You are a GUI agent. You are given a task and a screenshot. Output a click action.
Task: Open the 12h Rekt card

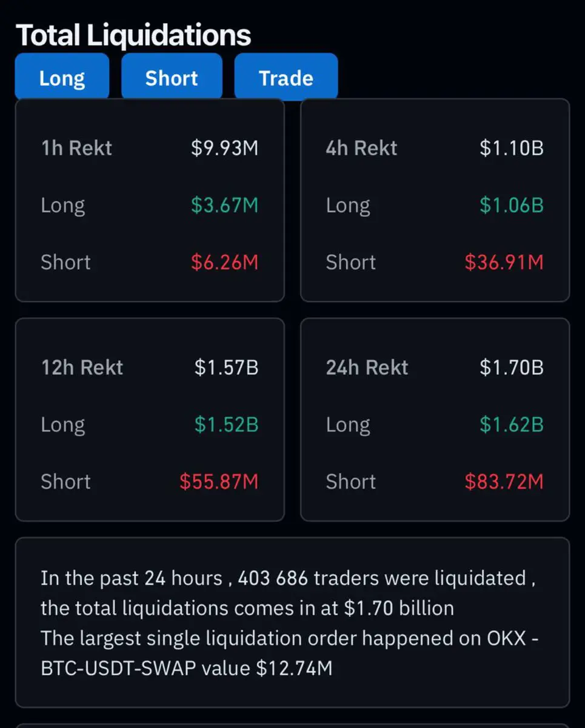(x=150, y=419)
